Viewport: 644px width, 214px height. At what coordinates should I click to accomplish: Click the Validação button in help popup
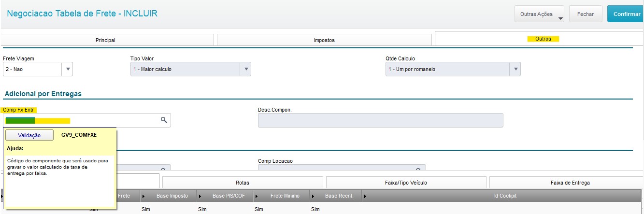29,135
